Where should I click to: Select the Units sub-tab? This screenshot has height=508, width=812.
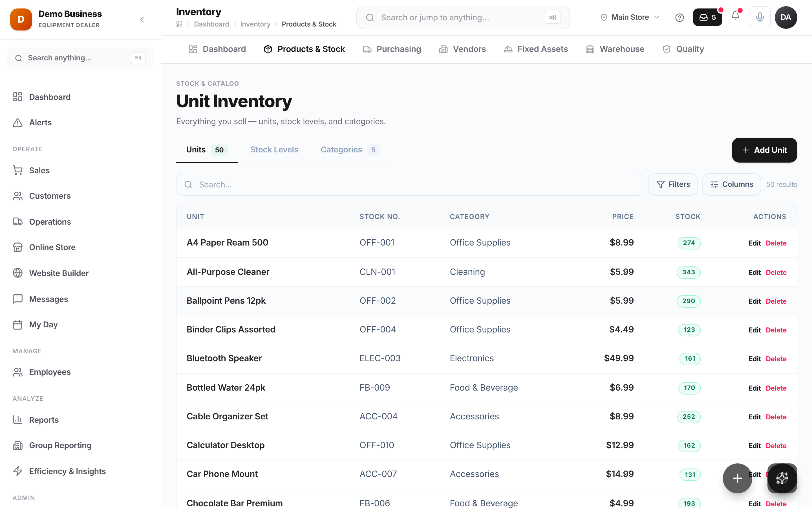click(x=207, y=150)
